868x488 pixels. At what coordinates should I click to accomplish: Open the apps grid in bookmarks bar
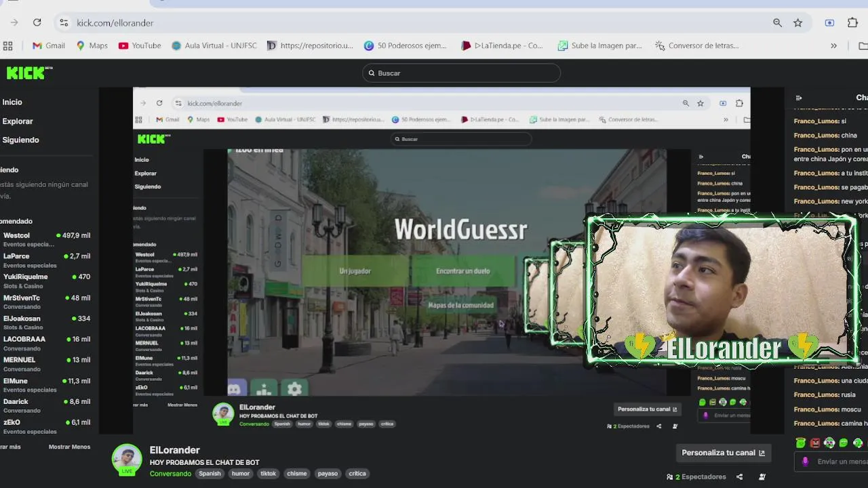(8, 45)
